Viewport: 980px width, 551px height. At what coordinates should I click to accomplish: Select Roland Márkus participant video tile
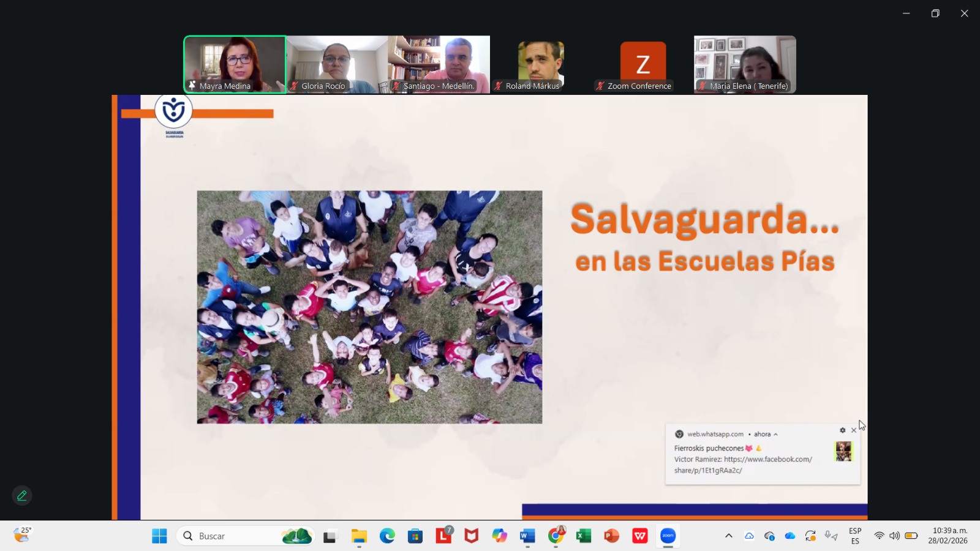pos(541,64)
